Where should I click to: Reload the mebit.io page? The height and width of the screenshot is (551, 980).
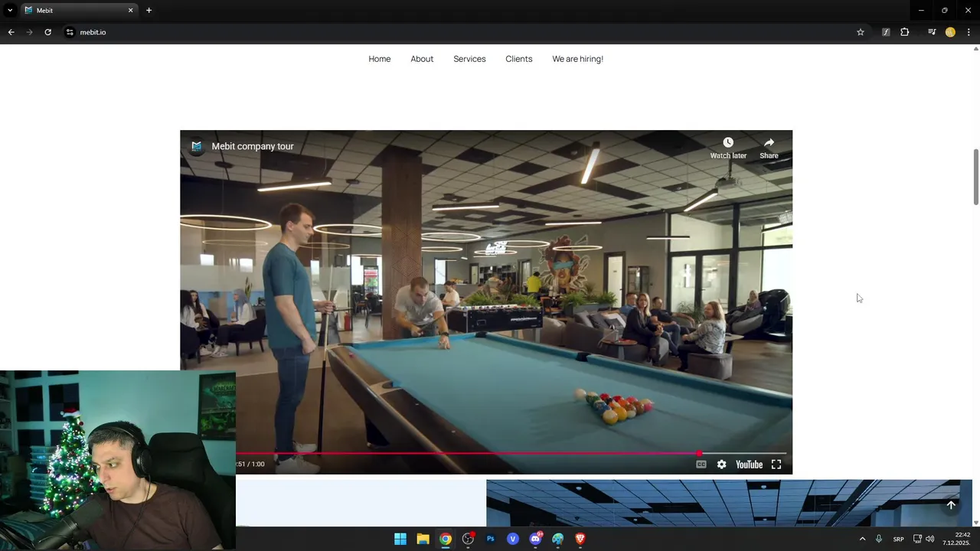47,32
